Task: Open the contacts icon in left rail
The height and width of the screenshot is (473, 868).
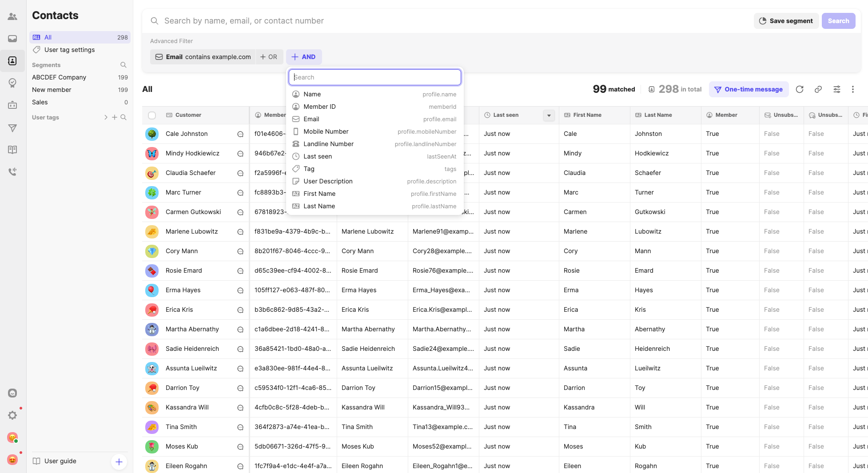Action: 12,61
